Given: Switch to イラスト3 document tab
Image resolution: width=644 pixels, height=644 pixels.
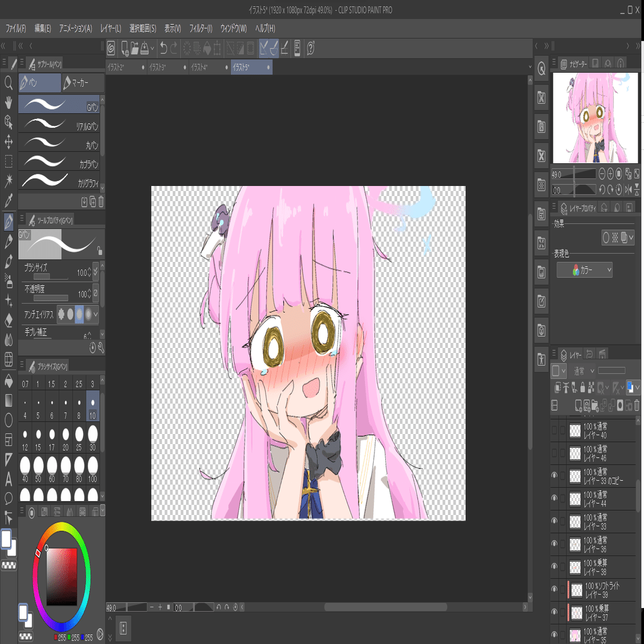Looking at the screenshot, I should (168, 67).
